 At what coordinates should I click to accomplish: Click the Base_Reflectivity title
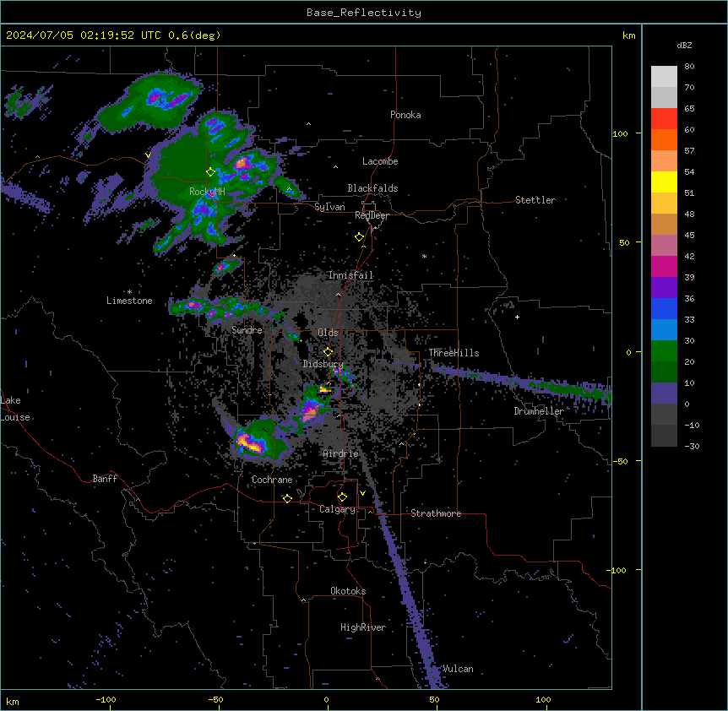pyautogui.click(x=364, y=13)
